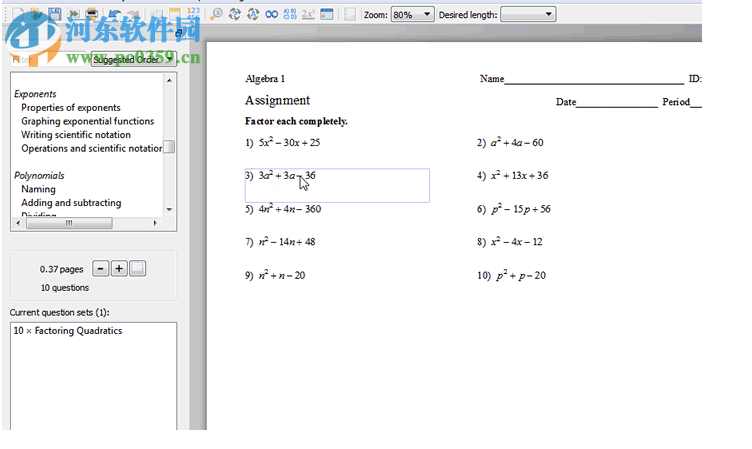752x449 pixels.
Task: Select Adding and subtracting topic
Action: click(x=71, y=203)
